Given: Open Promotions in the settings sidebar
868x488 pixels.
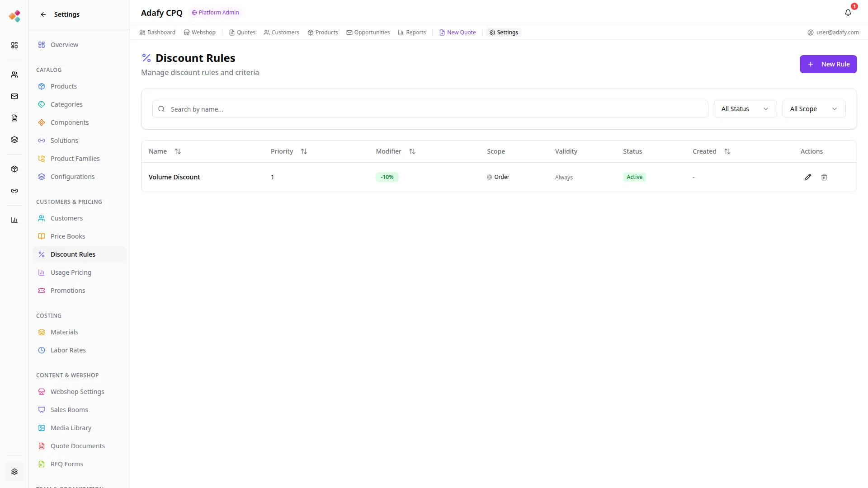Looking at the screenshot, I should [68, 291].
